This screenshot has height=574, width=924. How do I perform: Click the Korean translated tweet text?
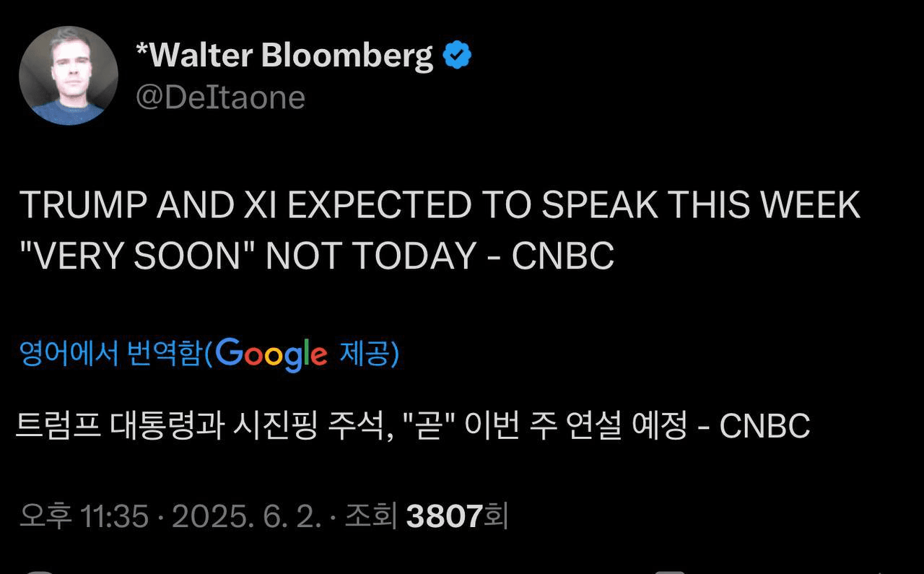pyautogui.click(x=413, y=425)
